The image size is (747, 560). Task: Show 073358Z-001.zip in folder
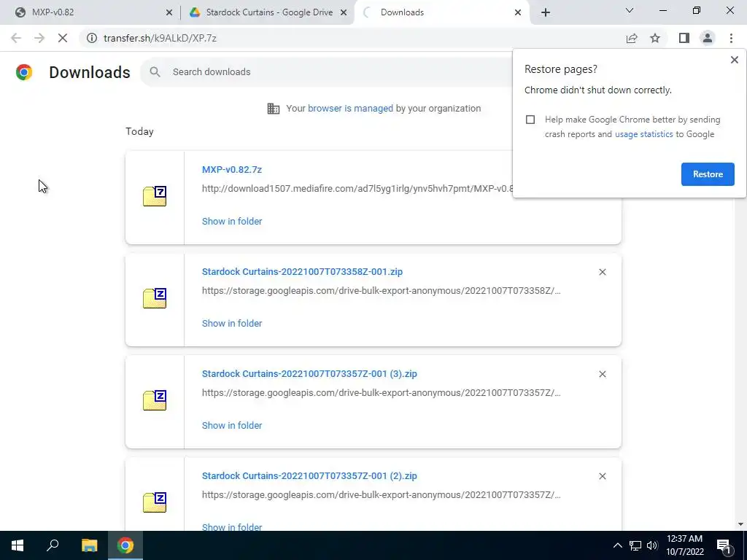[232, 323]
